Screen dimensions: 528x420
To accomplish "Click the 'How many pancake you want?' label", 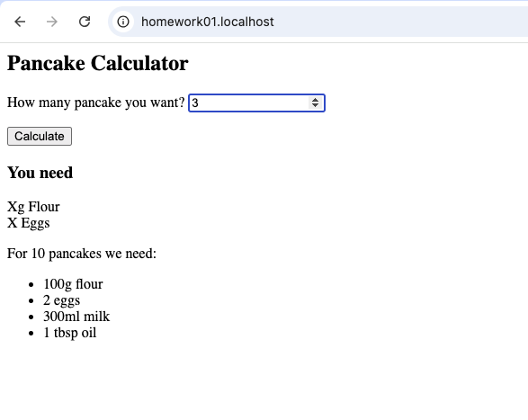I will [96, 103].
